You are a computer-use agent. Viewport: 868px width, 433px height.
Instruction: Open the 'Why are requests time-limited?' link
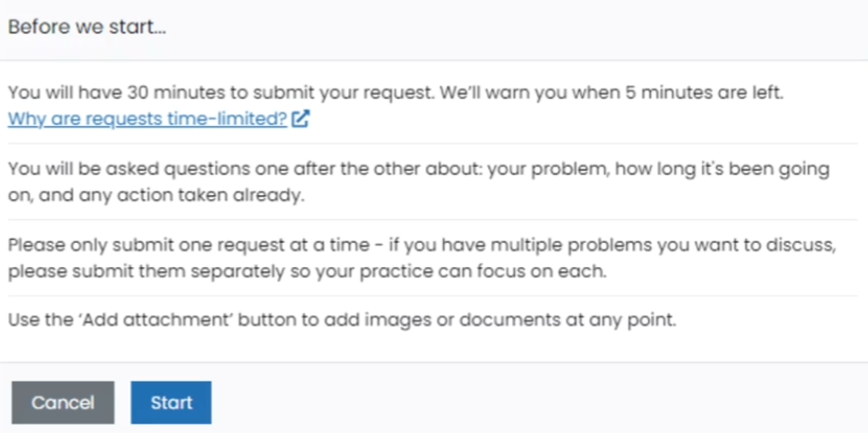pyautogui.click(x=147, y=118)
